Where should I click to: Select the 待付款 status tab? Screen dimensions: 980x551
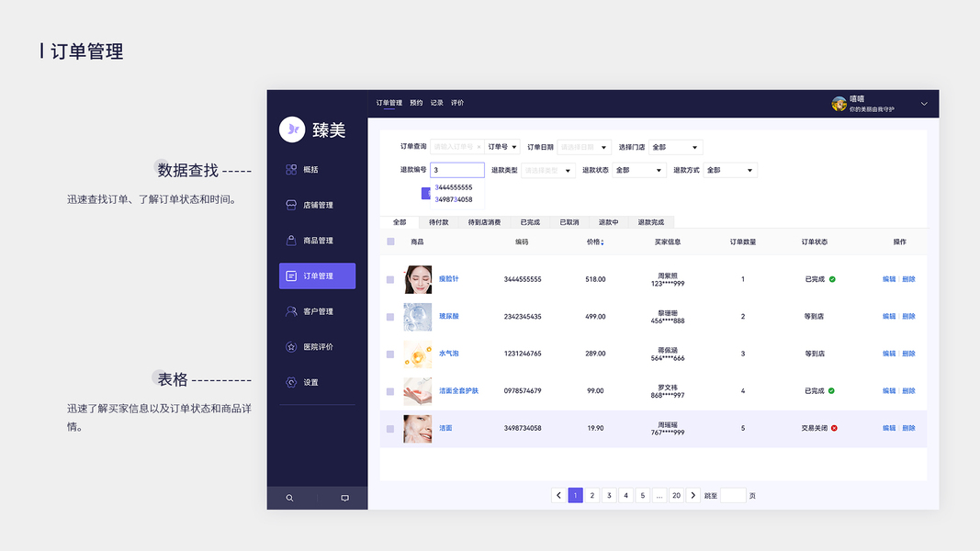(439, 222)
